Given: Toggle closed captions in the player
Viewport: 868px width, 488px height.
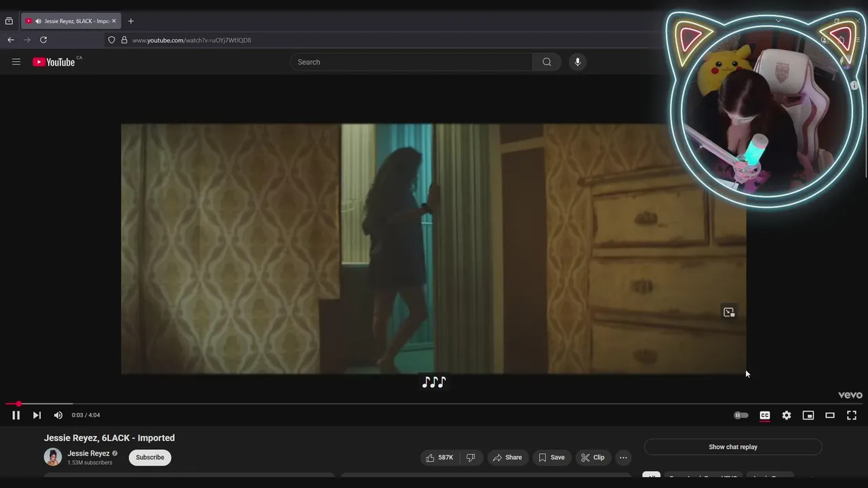Looking at the screenshot, I should pyautogui.click(x=765, y=415).
